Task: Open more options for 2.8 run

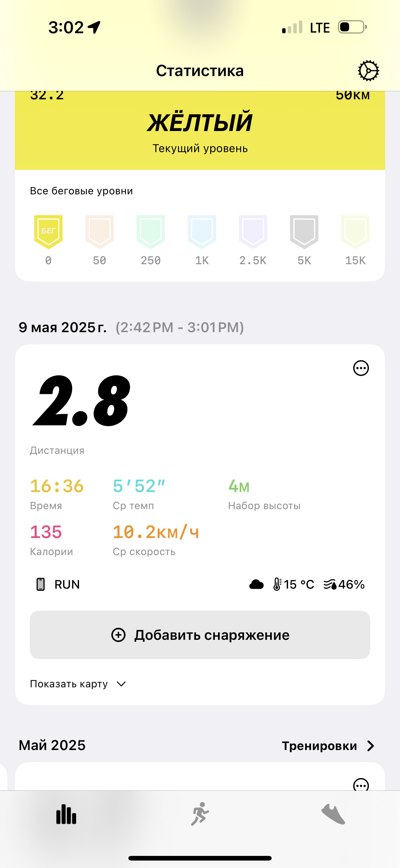Action: tap(361, 368)
